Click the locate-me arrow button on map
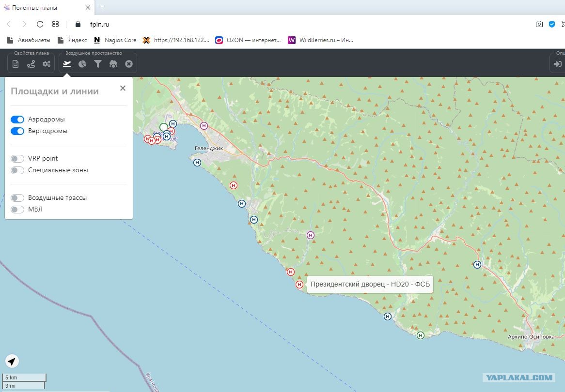Screen dimensions: 565x392 pyautogui.click(x=12, y=361)
